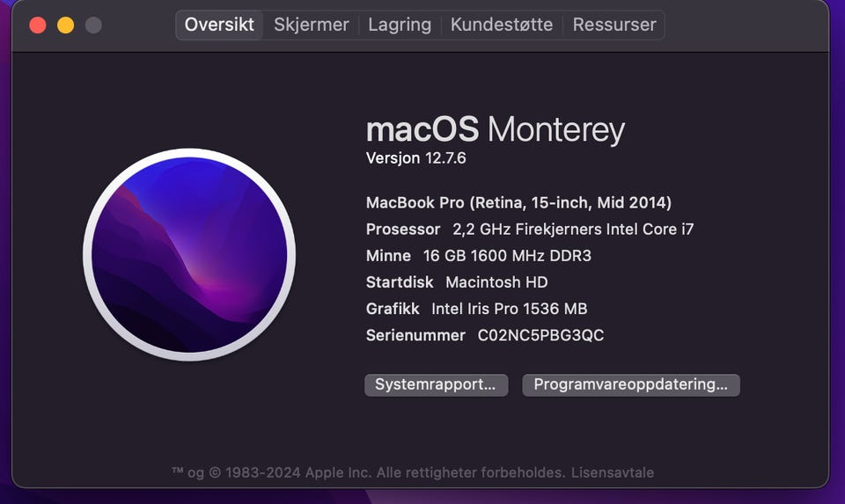845x504 pixels.
Task: Click the 2,2 GHz Firekjerners Intel Core i7 value
Action: point(573,230)
